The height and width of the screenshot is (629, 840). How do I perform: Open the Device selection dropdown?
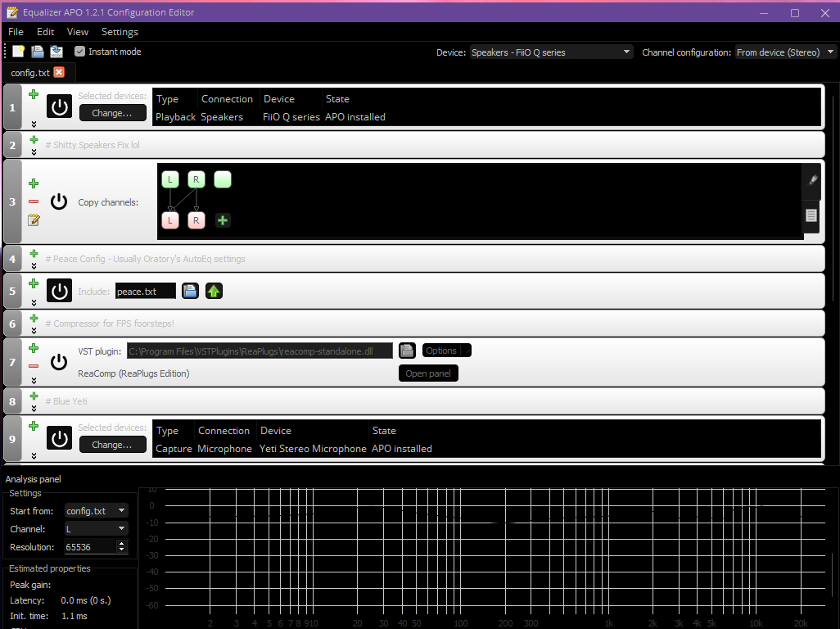click(625, 52)
